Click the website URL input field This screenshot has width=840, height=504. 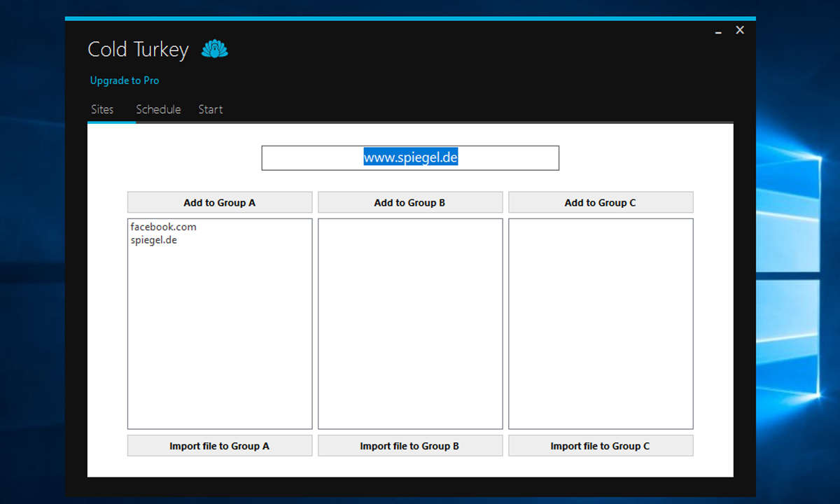pos(410,158)
